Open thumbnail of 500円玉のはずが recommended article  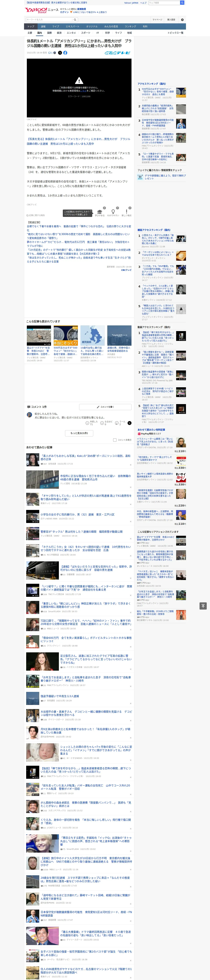pyautogui.click(x=66, y=335)
